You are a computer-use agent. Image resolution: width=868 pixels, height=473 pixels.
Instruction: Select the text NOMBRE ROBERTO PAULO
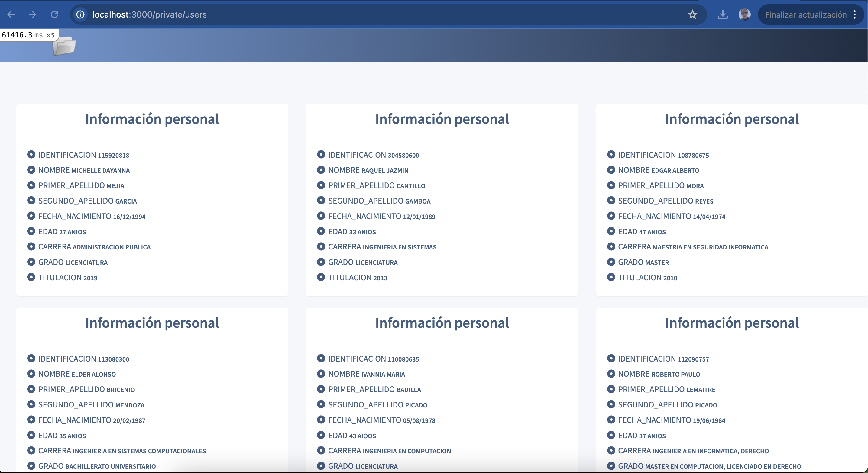click(659, 374)
